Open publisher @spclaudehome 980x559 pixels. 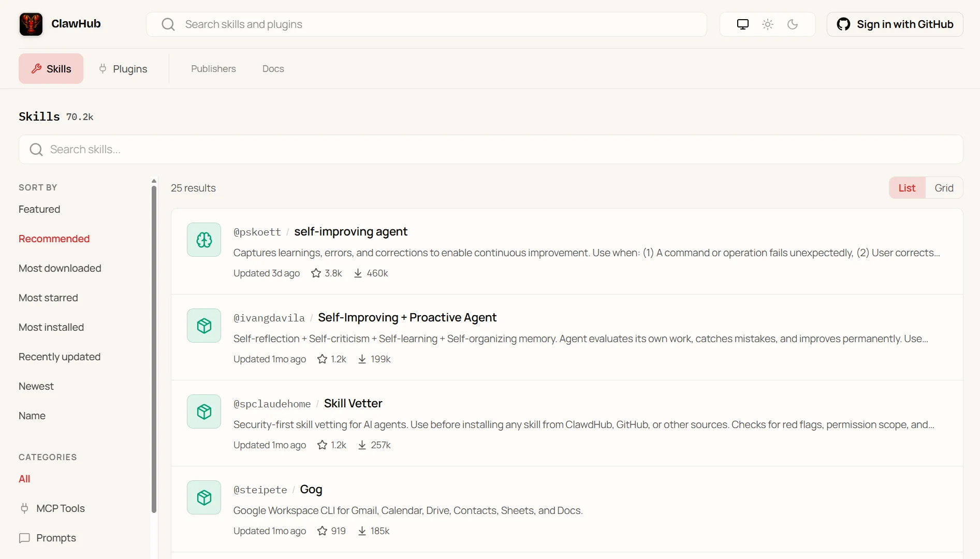pos(272,404)
